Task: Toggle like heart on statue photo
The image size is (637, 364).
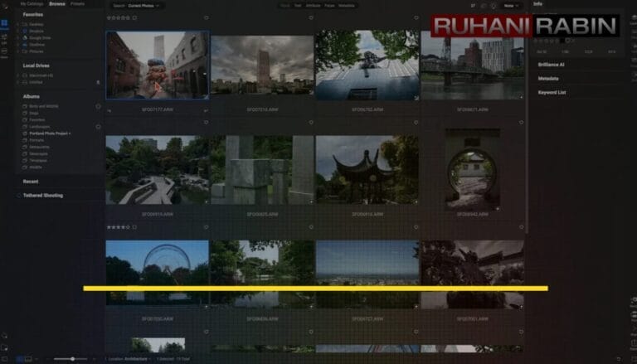Action: (x=416, y=18)
